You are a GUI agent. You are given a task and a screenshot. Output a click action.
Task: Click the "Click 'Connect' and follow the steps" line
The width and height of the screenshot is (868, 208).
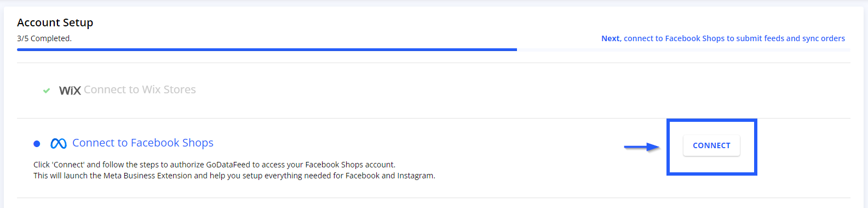[x=214, y=165]
